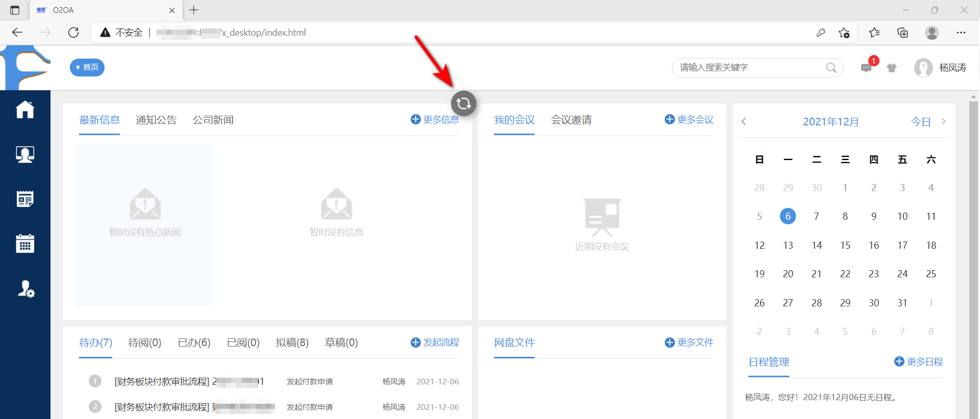980x419 pixels.
Task: Click the 2021年12月 calendar title
Action: coord(831,122)
